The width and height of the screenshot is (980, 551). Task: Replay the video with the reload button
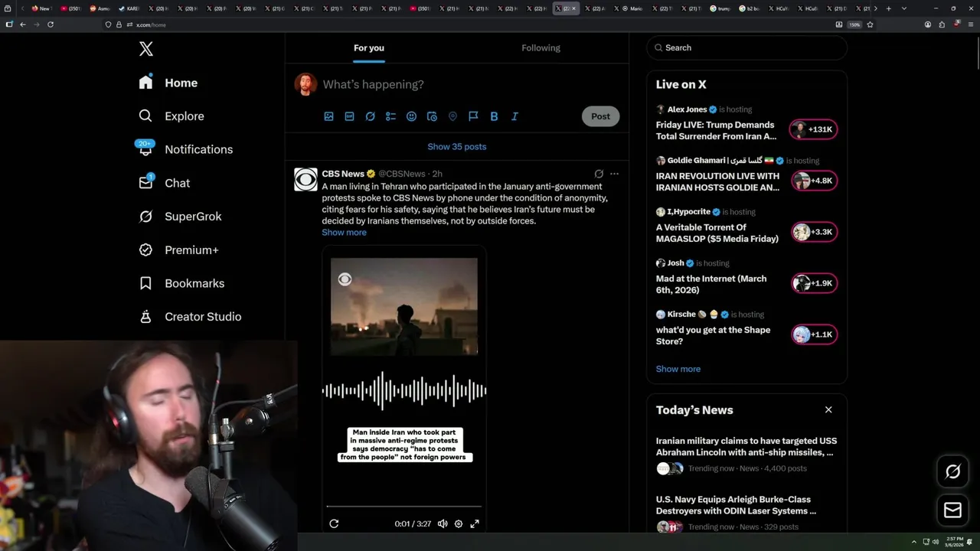[334, 524]
